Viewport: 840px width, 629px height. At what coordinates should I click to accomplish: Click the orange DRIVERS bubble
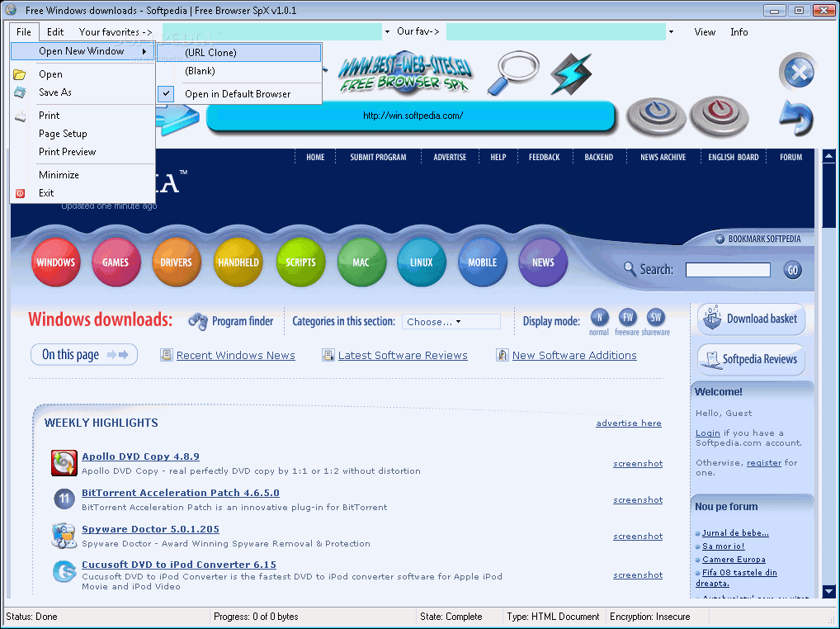[177, 262]
